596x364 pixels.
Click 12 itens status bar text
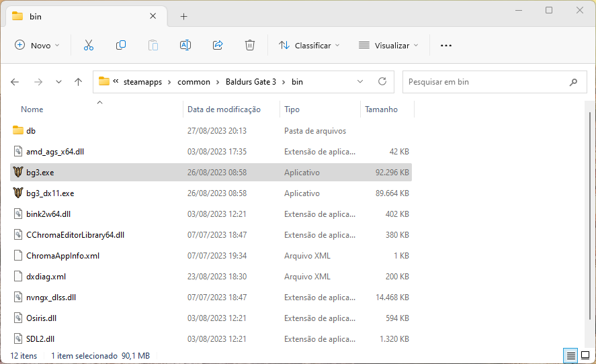24,356
